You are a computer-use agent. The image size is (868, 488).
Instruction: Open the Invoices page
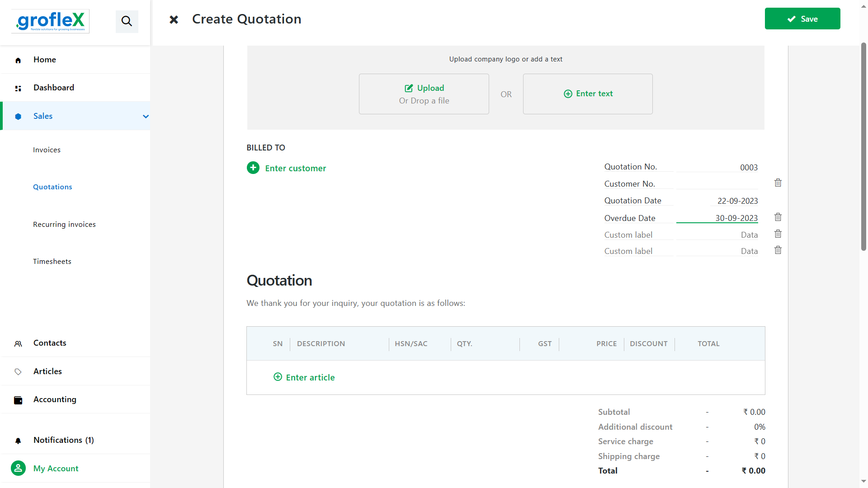click(x=47, y=150)
